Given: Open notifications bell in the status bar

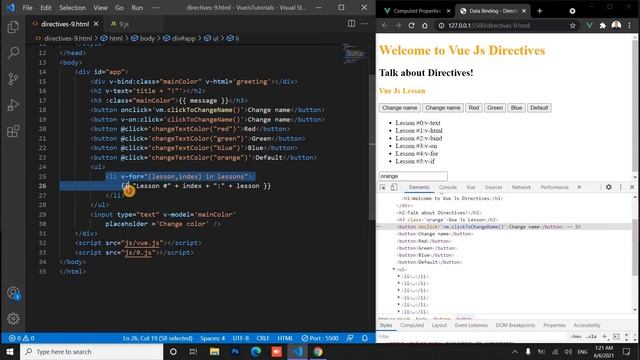Looking at the screenshot, I should click(x=364, y=338).
